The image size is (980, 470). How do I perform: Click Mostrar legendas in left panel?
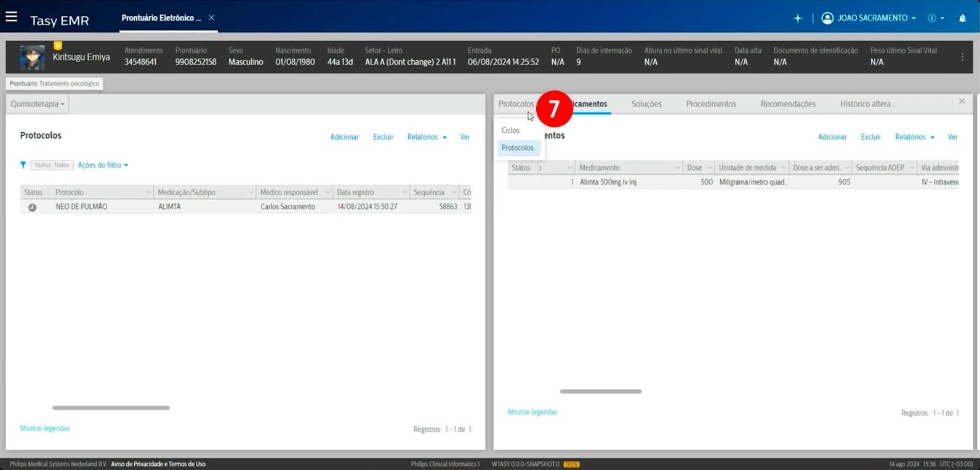[x=45, y=429]
